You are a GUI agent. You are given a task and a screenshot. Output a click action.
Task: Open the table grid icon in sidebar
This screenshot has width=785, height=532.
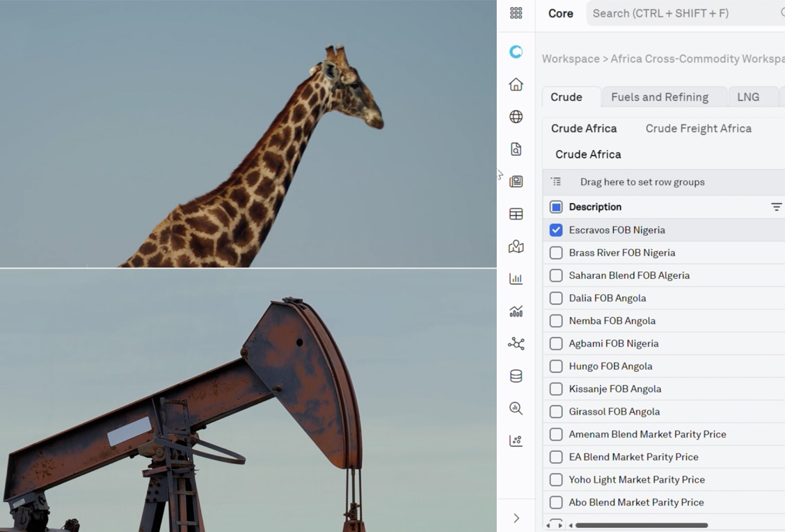coord(516,214)
